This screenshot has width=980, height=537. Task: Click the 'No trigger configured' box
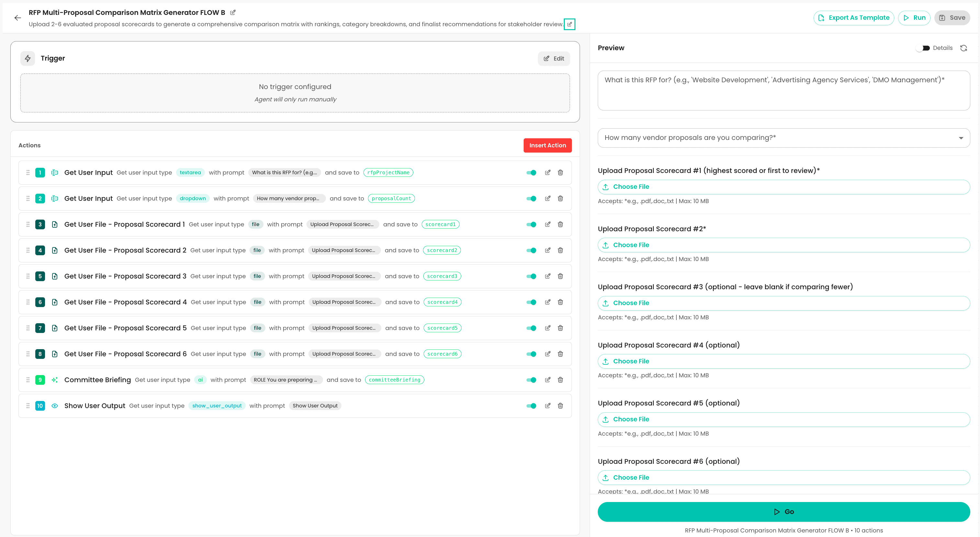[295, 93]
